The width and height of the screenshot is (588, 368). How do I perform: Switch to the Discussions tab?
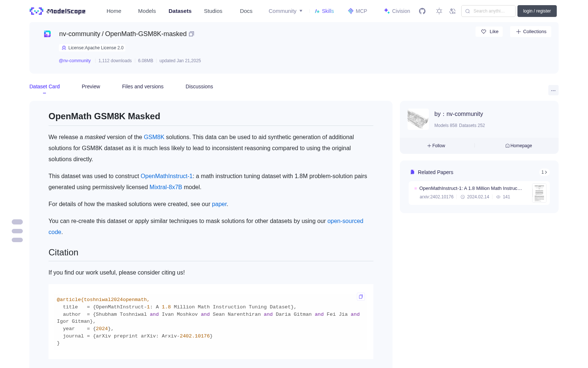tap(199, 86)
